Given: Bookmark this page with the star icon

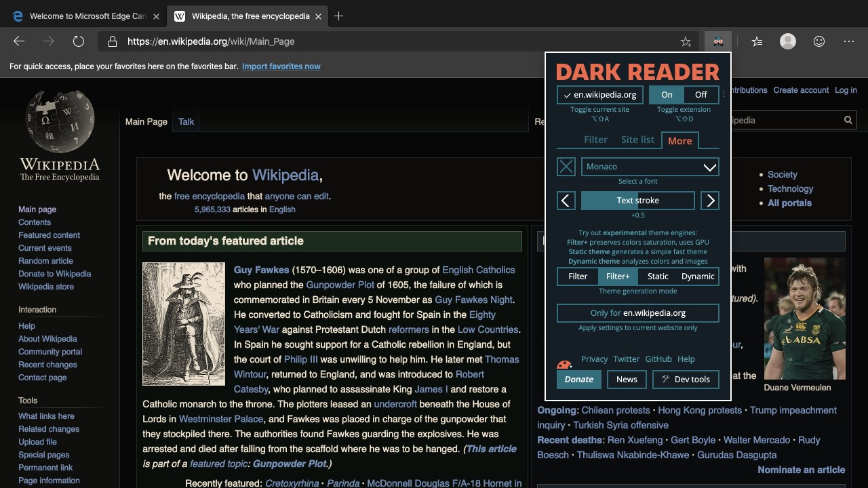Looking at the screenshot, I should coord(686,42).
